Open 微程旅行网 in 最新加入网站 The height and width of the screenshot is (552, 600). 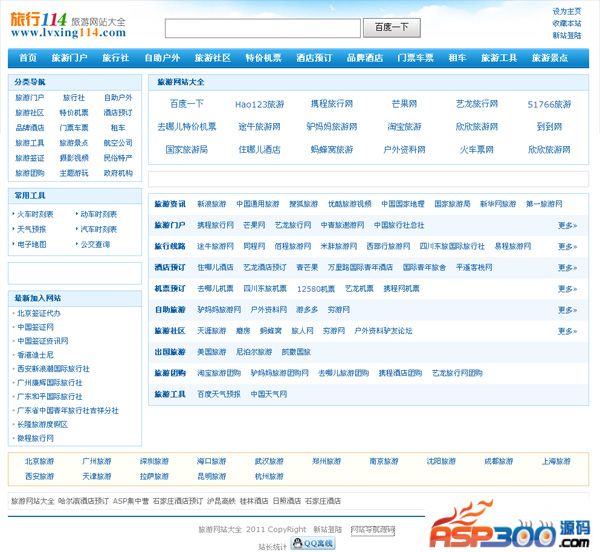tap(35, 438)
